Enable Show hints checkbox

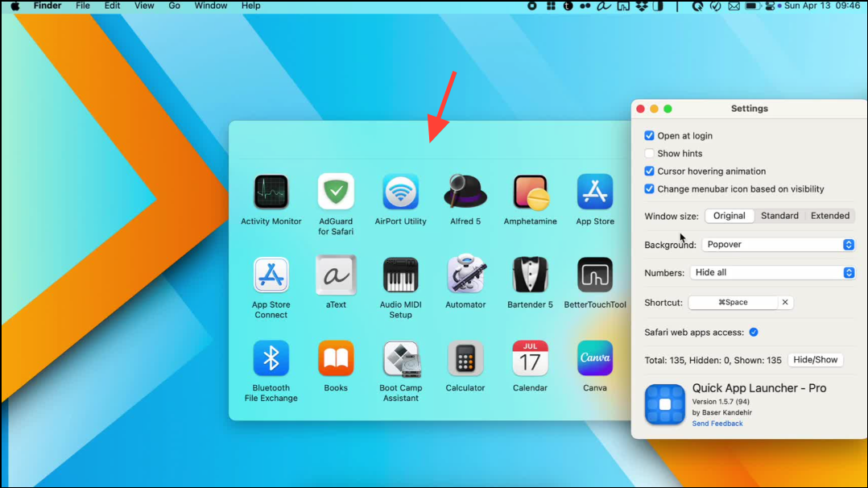(649, 154)
